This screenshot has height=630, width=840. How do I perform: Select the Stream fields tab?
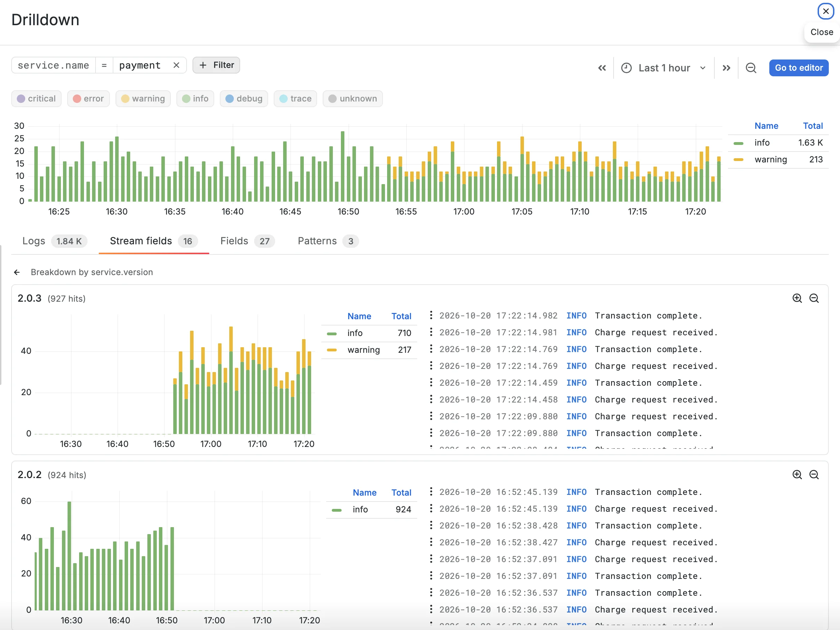tap(153, 241)
